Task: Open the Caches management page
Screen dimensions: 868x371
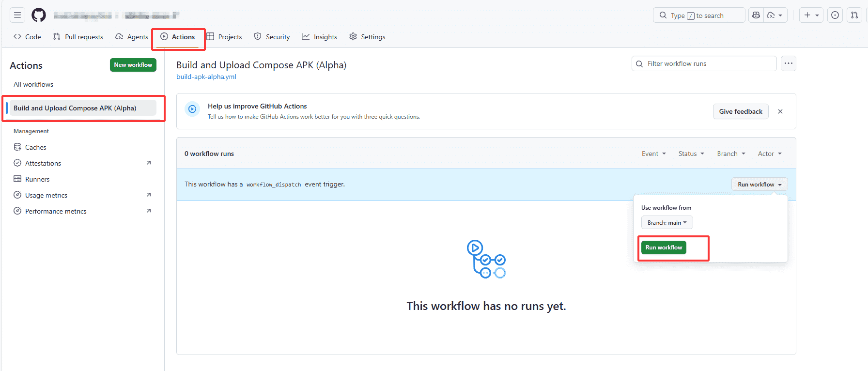Action: coord(35,147)
